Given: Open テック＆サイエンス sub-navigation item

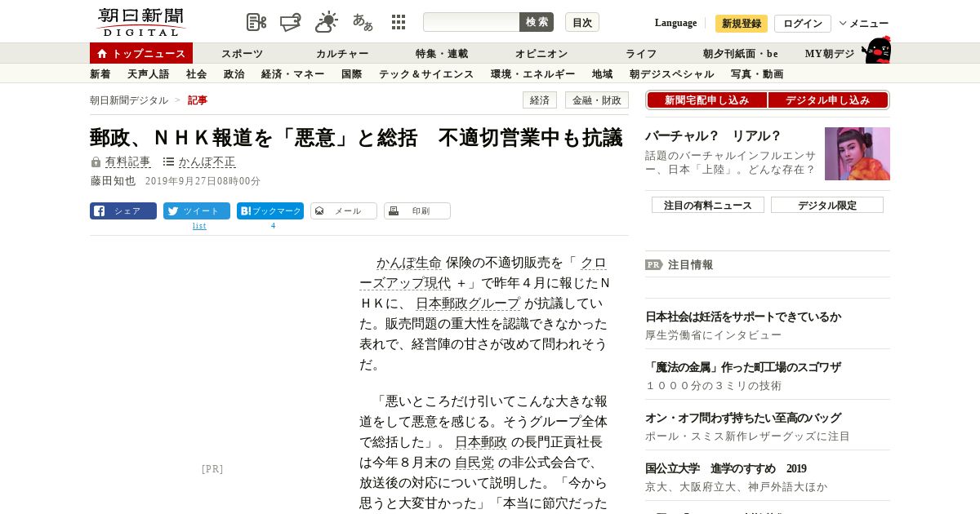Looking at the screenshot, I should [426, 74].
